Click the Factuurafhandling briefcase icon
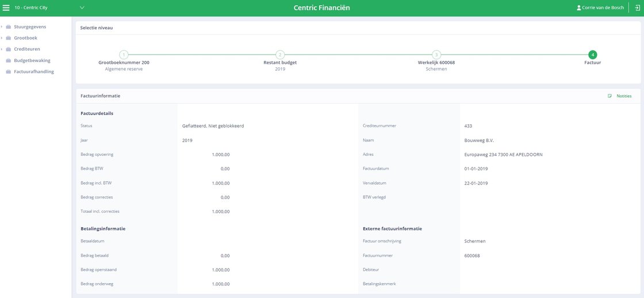This screenshot has height=298, width=644. click(8, 71)
